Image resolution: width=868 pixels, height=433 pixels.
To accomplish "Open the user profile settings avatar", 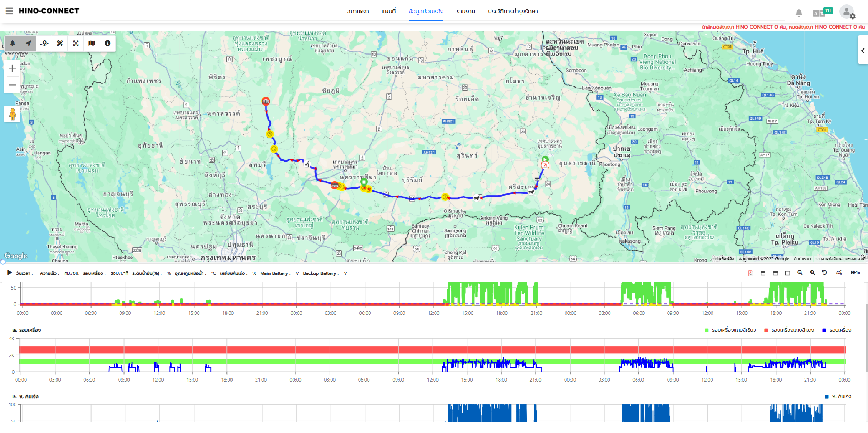I will [x=847, y=12].
